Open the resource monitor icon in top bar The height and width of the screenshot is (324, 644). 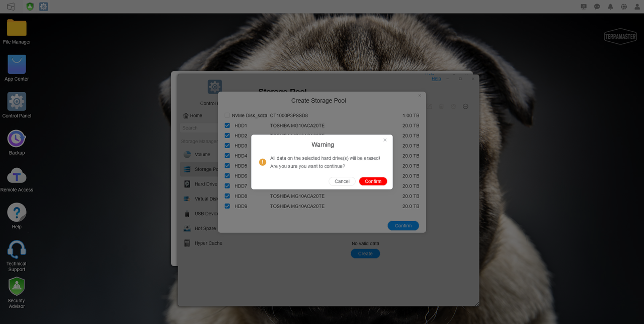(584, 7)
